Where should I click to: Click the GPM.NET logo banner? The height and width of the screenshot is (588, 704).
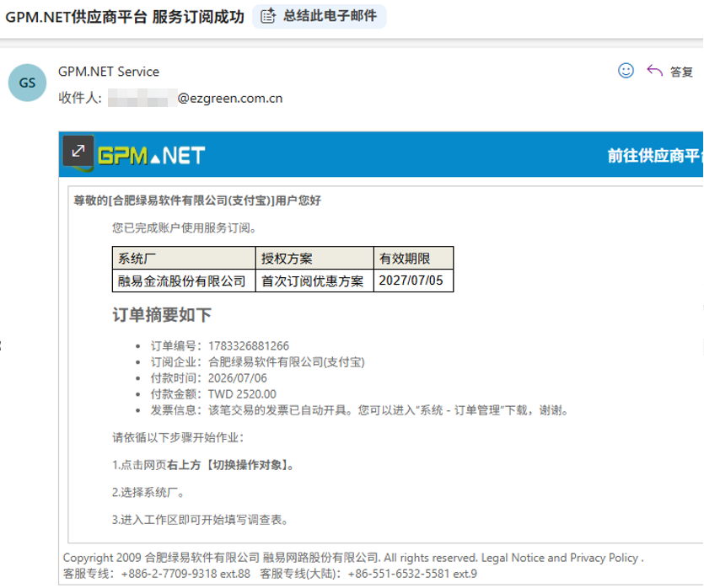click(151, 156)
